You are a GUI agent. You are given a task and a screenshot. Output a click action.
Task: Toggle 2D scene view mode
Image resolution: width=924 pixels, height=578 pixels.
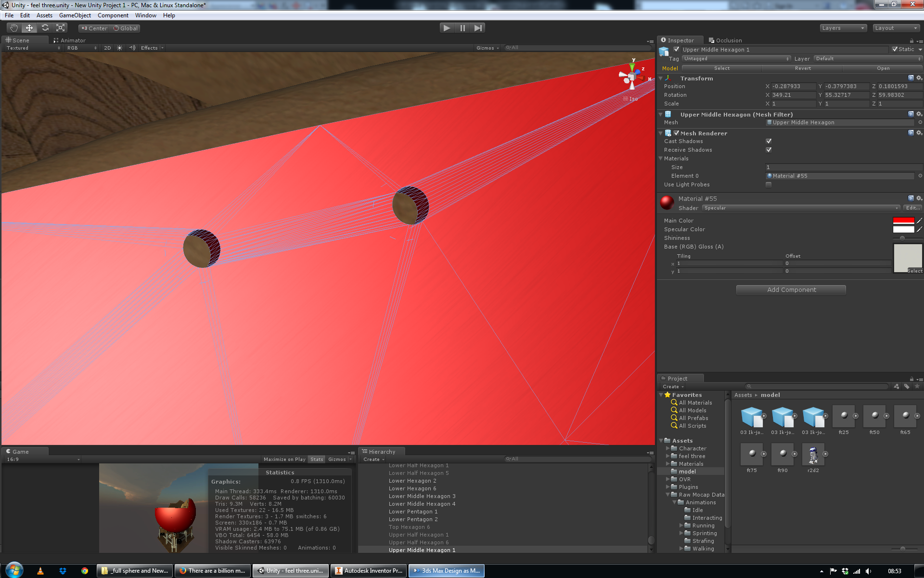pyautogui.click(x=107, y=48)
